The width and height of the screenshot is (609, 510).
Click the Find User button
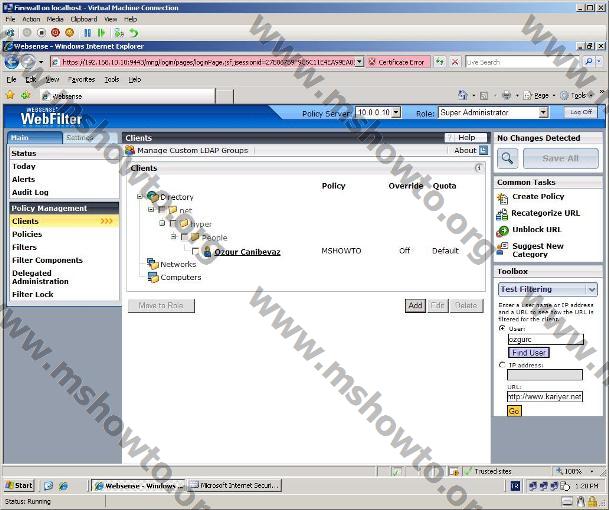[529, 353]
